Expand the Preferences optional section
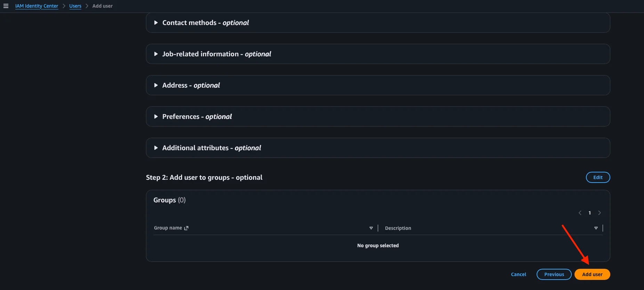Viewport: 644px width, 290px height. point(378,116)
